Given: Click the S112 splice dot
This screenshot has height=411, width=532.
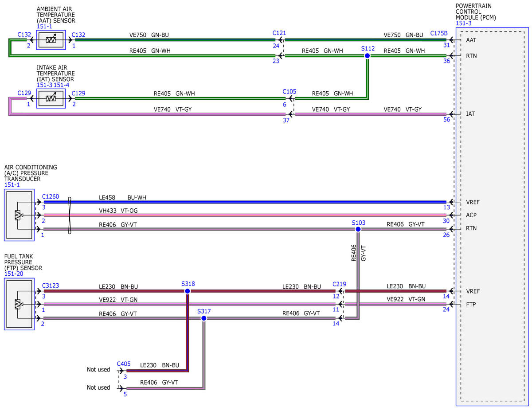Looking at the screenshot, I should tap(367, 56).
